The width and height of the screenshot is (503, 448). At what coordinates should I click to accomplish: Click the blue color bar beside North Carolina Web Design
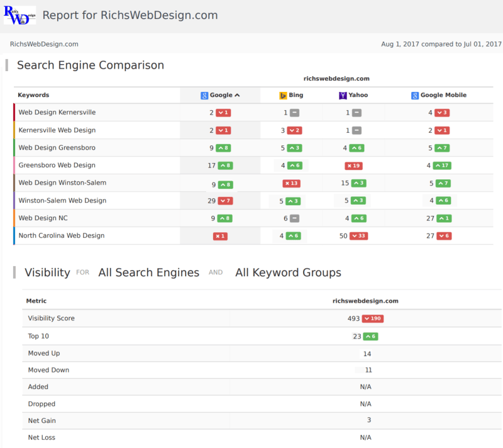pyautogui.click(x=14, y=236)
